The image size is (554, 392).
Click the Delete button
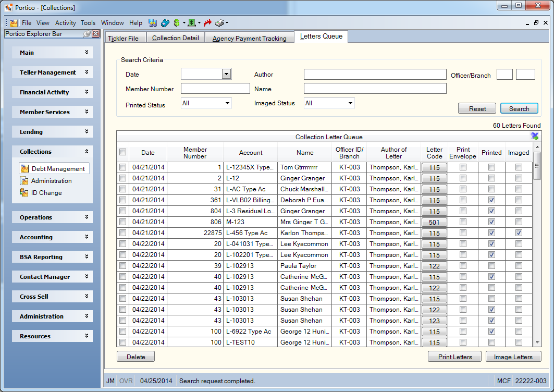tap(136, 357)
